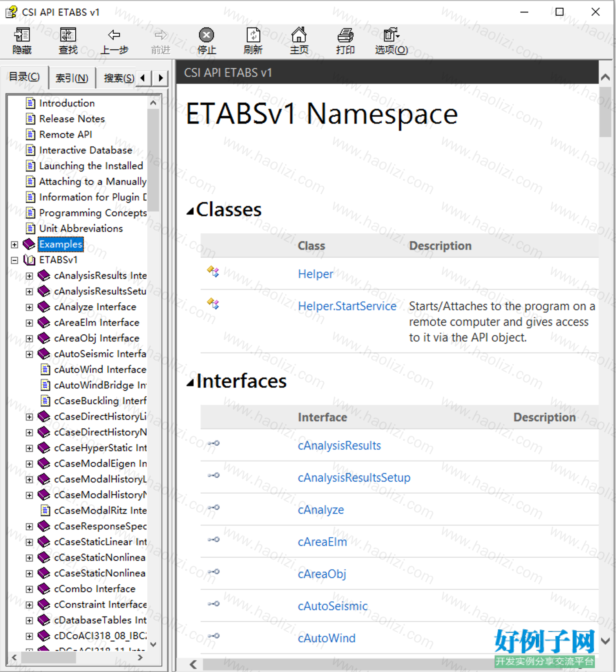The height and width of the screenshot is (672, 616).
Task: Click tree horizontal scroll right arrow
Action: click(140, 658)
